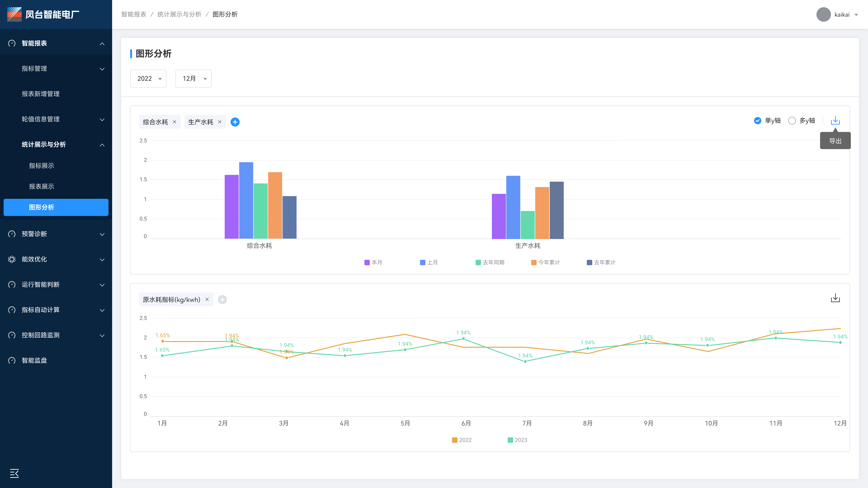
Task: Click the 智能监盘 gauge icon
Action: pyautogui.click(x=12, y=360)
